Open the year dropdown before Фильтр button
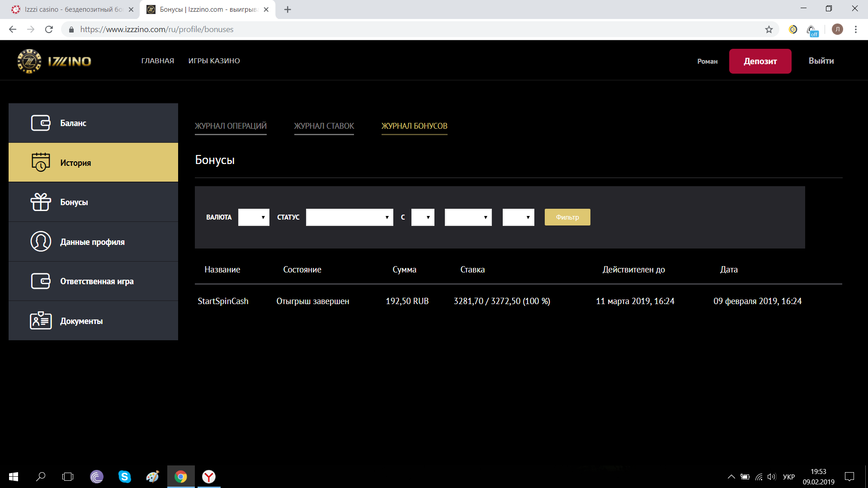This screenshot has height=488, width=868. click(x=518, y=217)
